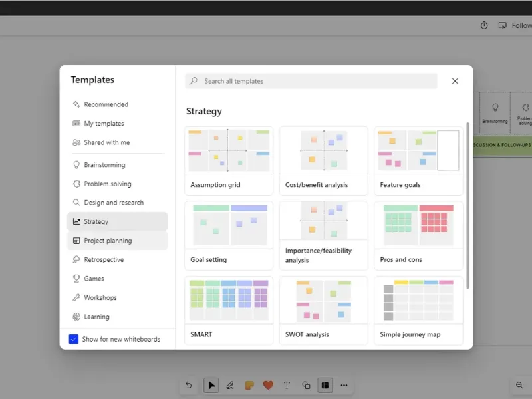
Task: Open the heart Reactions tool
Action: tap(268, 385)
